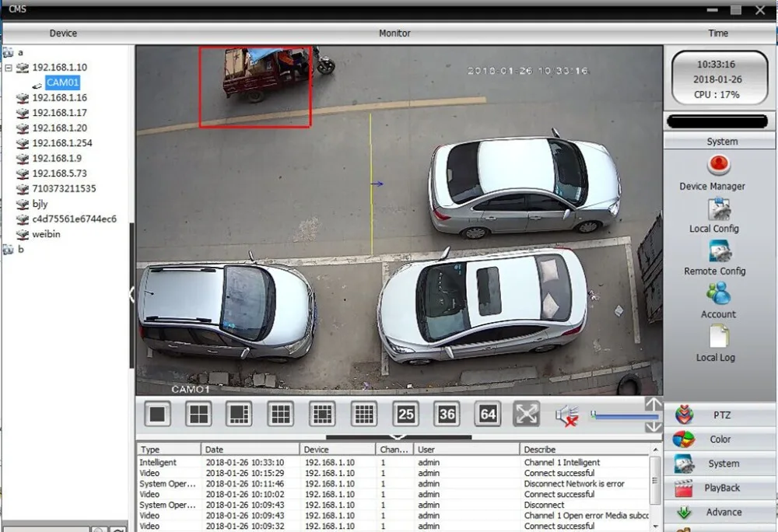
Task: Select the 'Disconnect Network is error' log row
Action: [x=393, y=484]
